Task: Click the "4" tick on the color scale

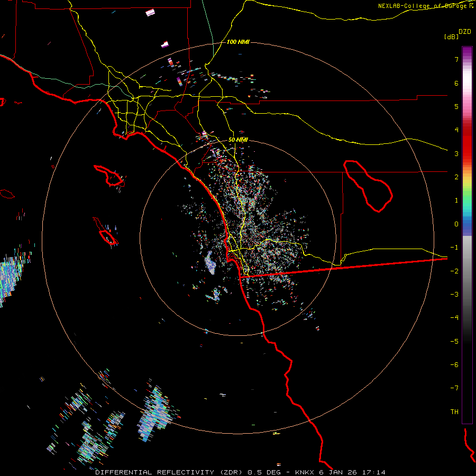Action: [456, 130]
